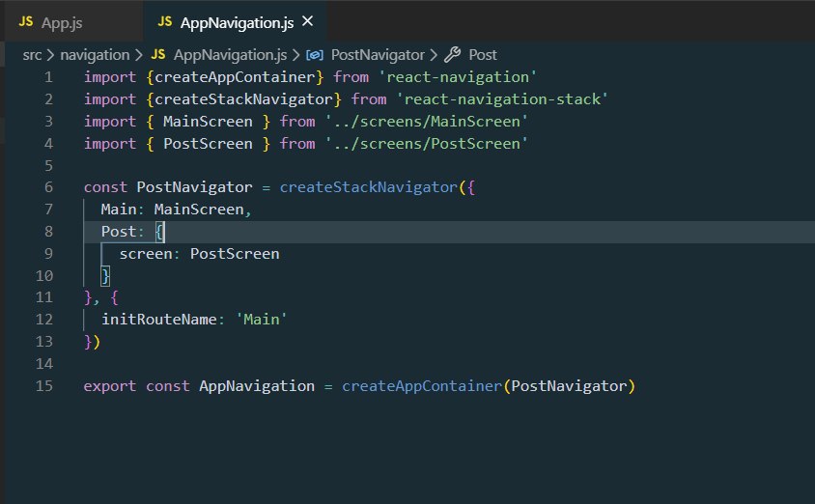The width and height of the screenshot is (815, 504).
Task: Click MainScreen value on line 7
Action: (199, 210)
